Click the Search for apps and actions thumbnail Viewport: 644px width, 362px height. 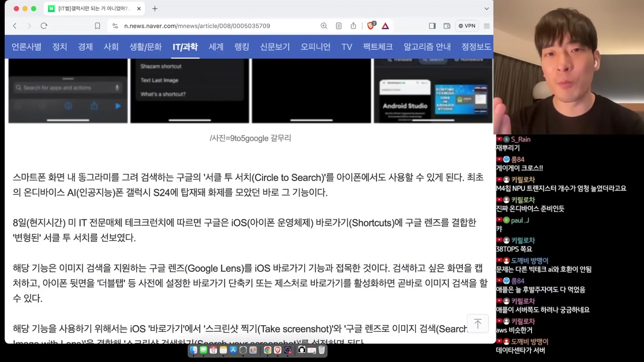point(68,90)
